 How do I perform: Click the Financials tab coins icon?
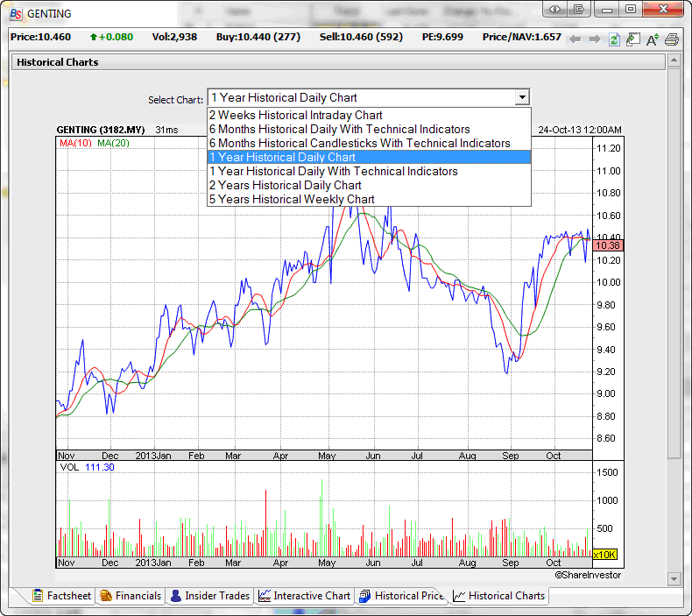pyautogui.click(x=105, y=596)
